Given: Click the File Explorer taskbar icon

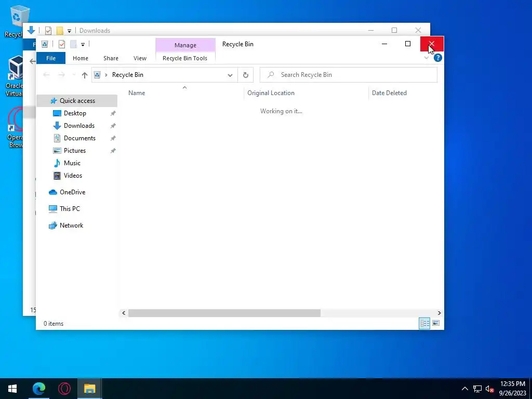Looking at the screenshot, I should coord(89,389).
